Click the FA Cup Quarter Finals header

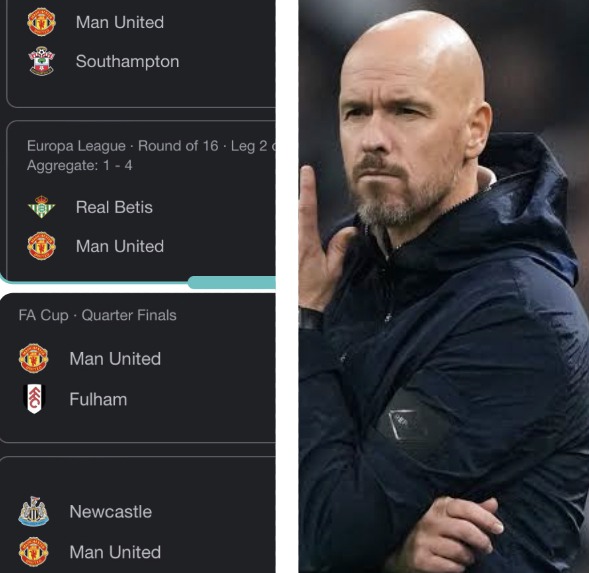[x=98, y=315]
